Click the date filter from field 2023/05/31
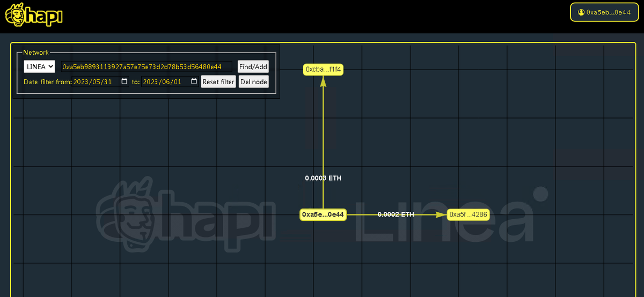This screenshot has width=644, height=297. pyautogui.click(x=101, y=82)
